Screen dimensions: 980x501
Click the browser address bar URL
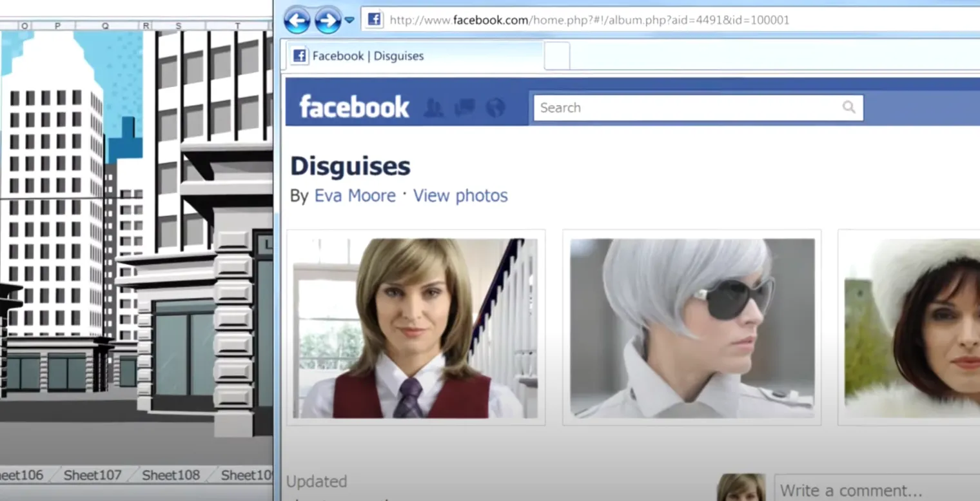tap(589, 20)
